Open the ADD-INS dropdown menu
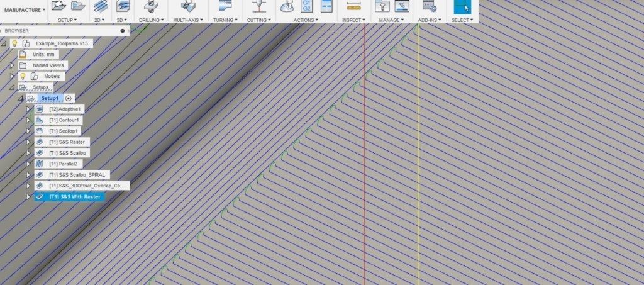 pos(430,20)
